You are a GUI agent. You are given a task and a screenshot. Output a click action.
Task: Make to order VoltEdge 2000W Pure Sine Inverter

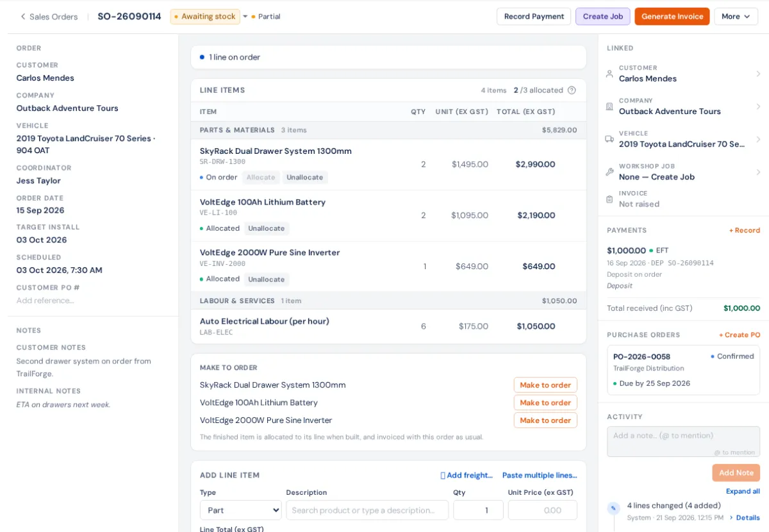click(x=545, y=420)
